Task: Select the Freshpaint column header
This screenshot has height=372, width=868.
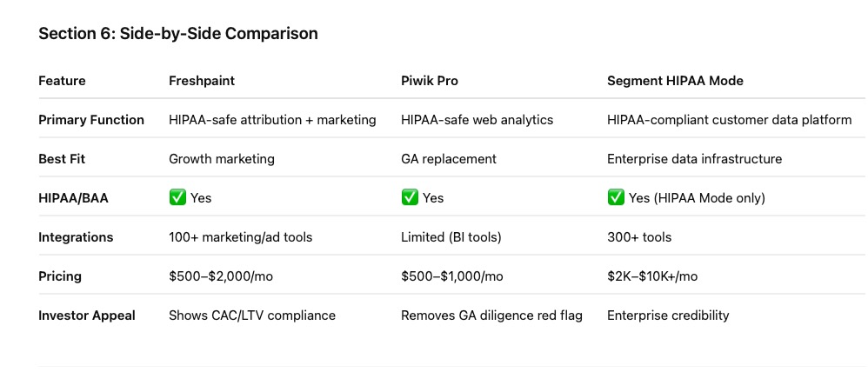Action: (x=202, y=81)
